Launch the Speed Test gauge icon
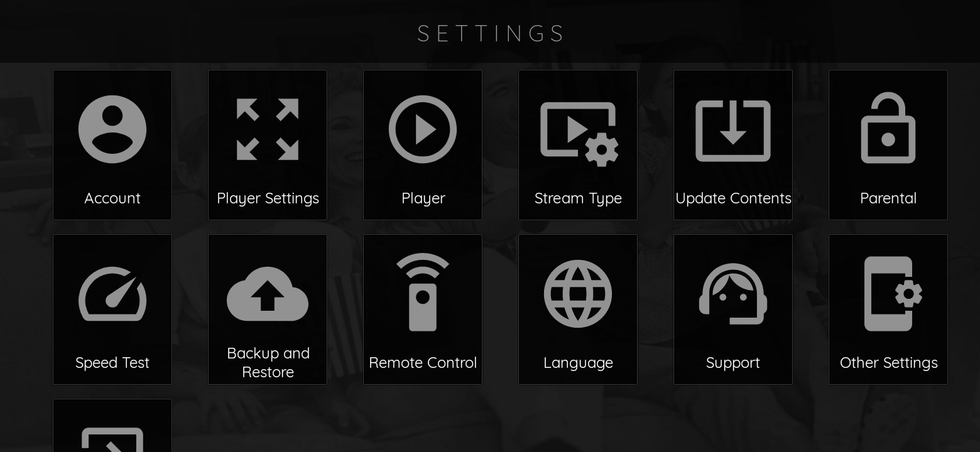The image size is (980, 452). click(x=112, y=294)
